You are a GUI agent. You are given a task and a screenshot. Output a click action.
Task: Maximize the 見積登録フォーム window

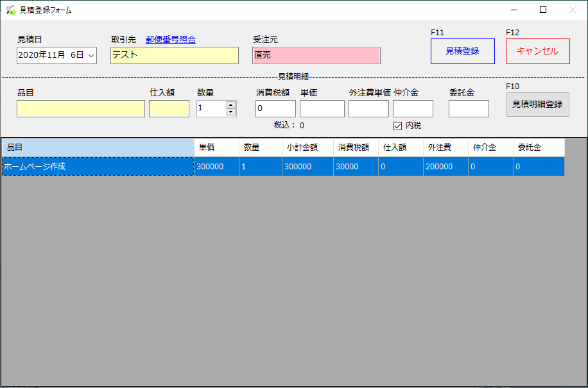[x=543, y=10]
